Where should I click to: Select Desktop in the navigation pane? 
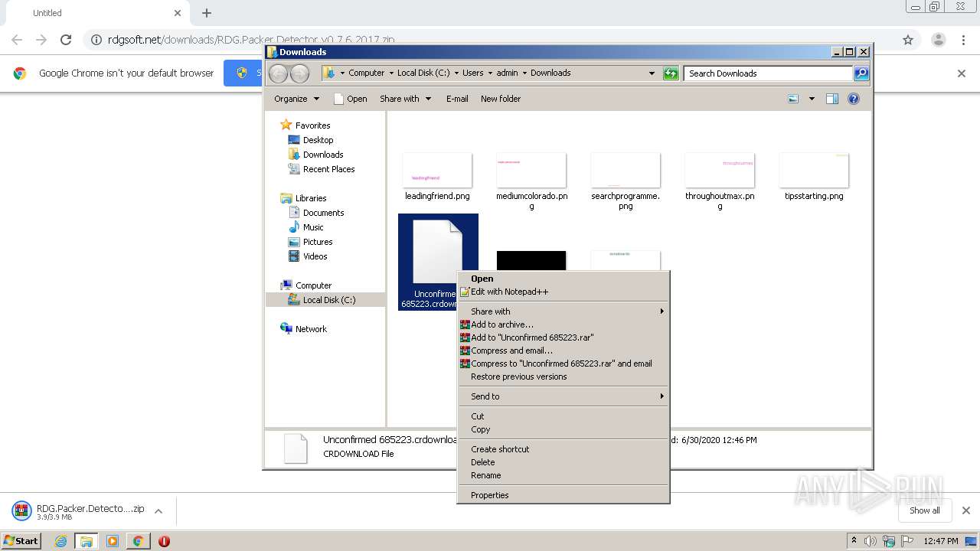pyautogui.click(x=311, y=140)
